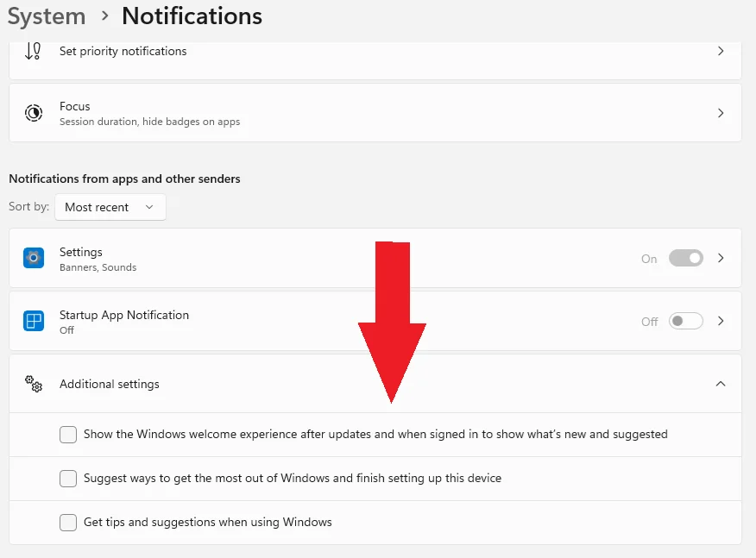This screenshot has height=558, width=756.
Task: Click the Set priority notifications label
Action: pos(123,51)
